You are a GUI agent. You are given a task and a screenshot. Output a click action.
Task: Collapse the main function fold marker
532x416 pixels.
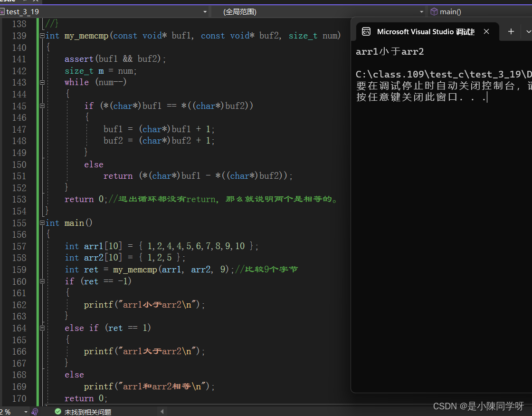[x=42, y=223]
